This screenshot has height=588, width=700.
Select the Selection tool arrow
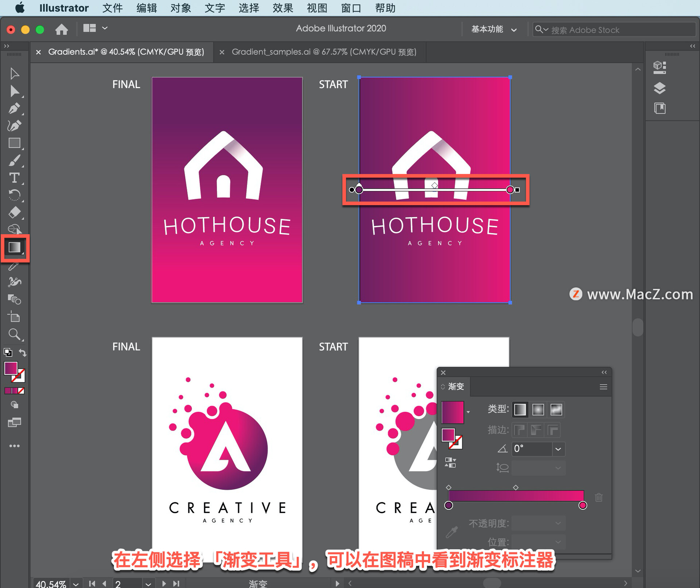pyautogui.click(x=15, y=74)
